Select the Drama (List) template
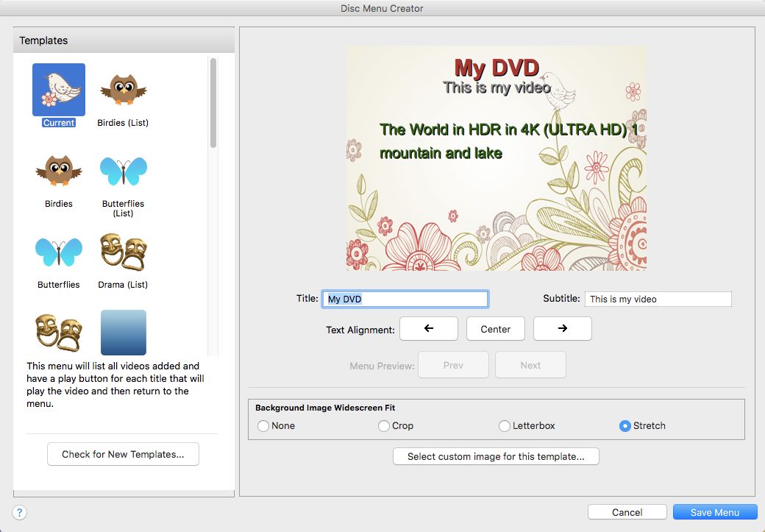Image resolution: width=765 pixels, height=532 pixels. [123, 250]
